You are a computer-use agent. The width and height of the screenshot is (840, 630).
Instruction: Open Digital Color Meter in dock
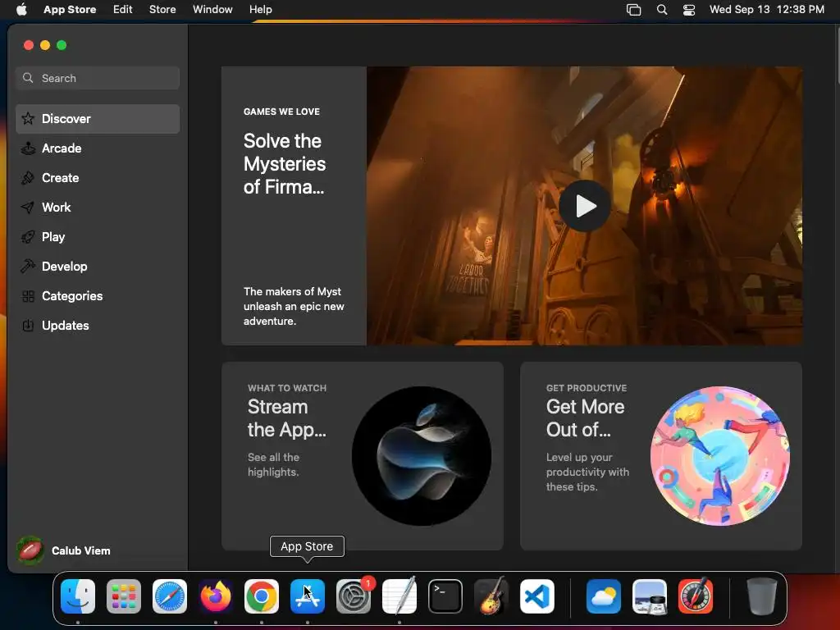pos(696,596)
